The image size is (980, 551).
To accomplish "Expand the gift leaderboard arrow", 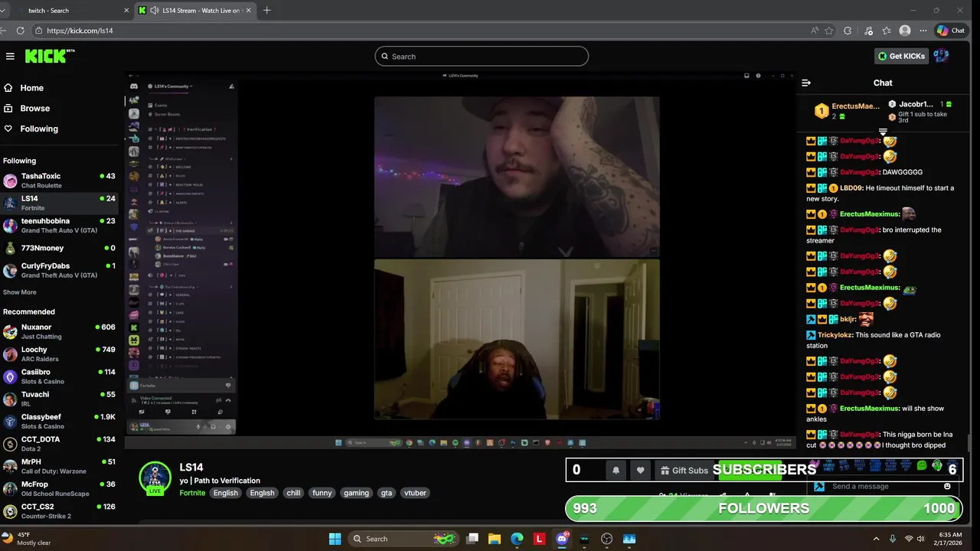I will coord(883,132).
